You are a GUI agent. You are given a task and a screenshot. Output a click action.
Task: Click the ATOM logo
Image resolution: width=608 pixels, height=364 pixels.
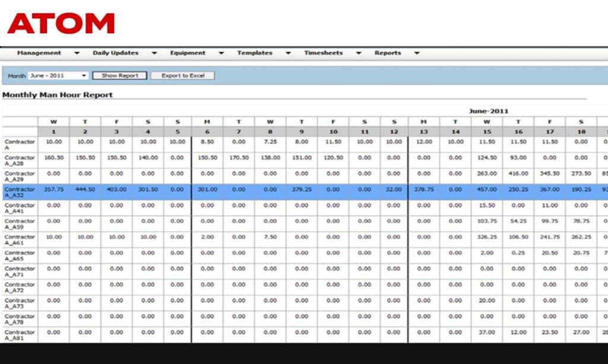[61, 24]
